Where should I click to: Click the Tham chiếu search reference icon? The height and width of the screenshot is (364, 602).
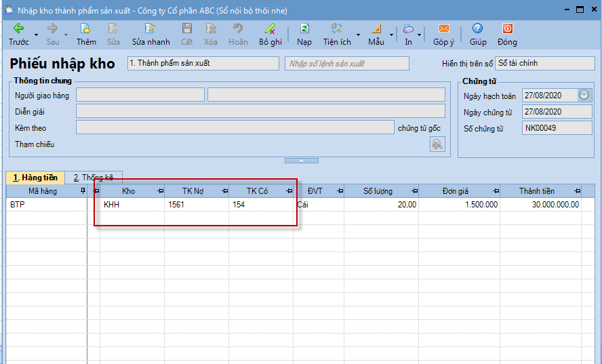437,144
